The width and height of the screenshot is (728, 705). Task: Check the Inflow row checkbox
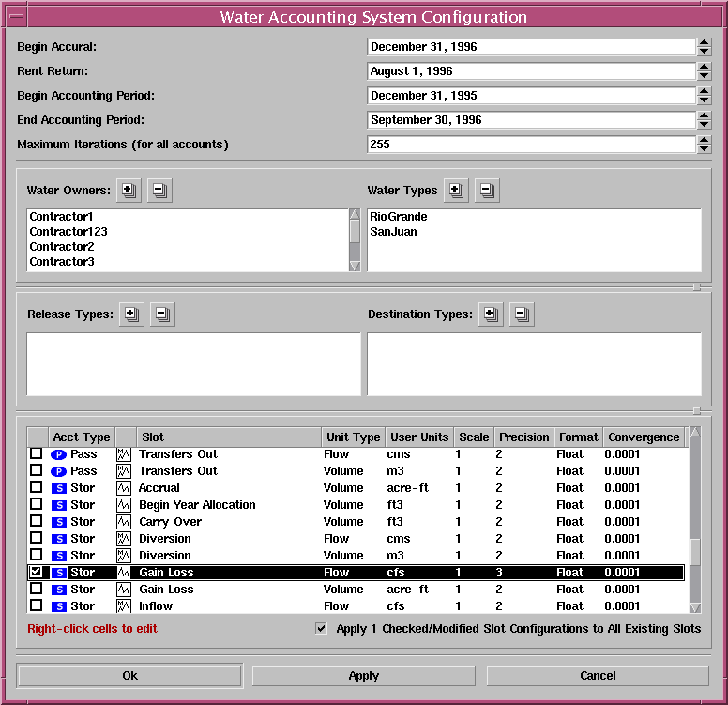[x=37, y=605]
